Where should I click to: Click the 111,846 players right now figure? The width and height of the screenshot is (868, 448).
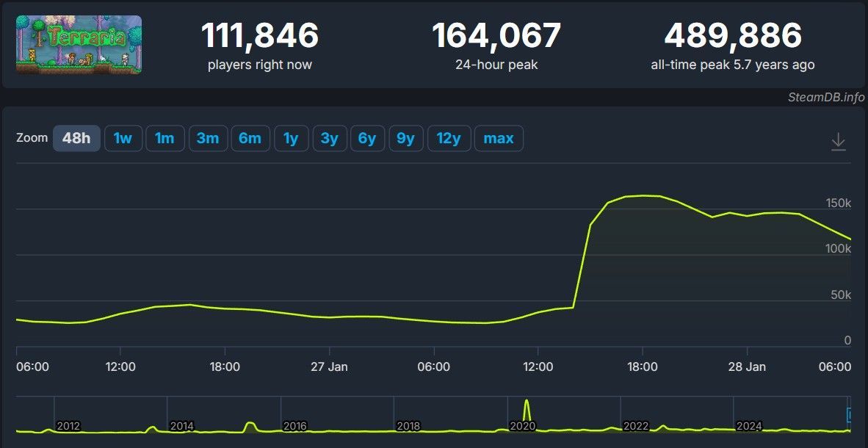[260, 36]
